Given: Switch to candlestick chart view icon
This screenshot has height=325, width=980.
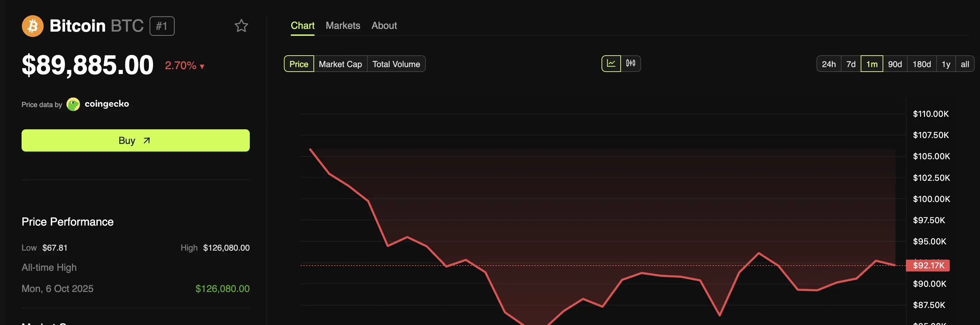Looking at the screenshot, I should [x=630, y=64].
